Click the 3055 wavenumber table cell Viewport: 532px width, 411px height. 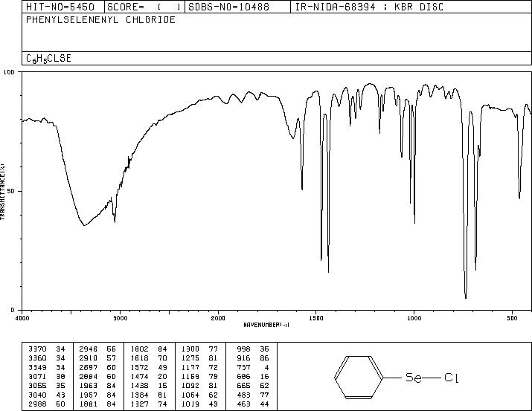pyautogui.click(x=37, y=386)
